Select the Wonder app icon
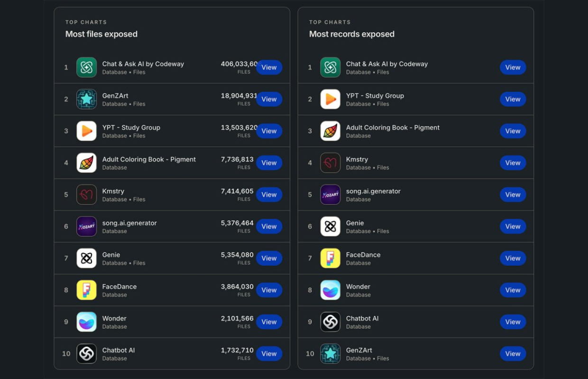 click(x=87, y=321)
